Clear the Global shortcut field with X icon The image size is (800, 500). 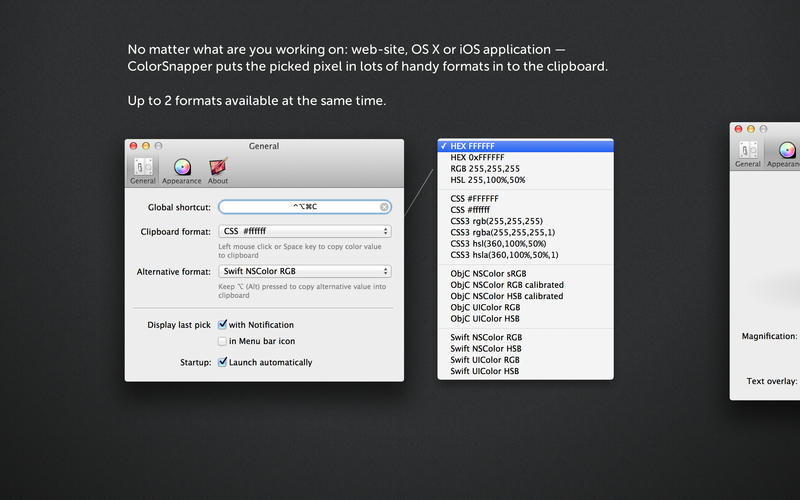pyautogui.click(x=384, y=207)
